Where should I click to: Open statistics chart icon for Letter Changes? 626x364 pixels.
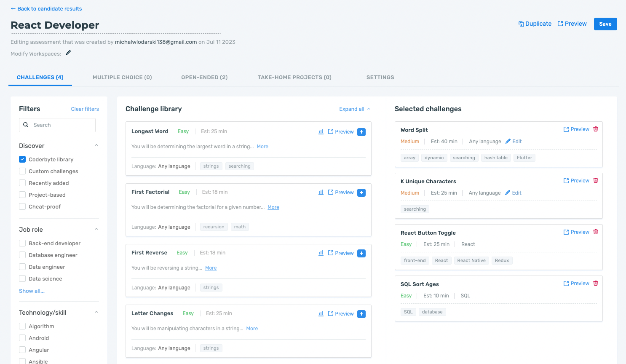[x=321, y=314]
